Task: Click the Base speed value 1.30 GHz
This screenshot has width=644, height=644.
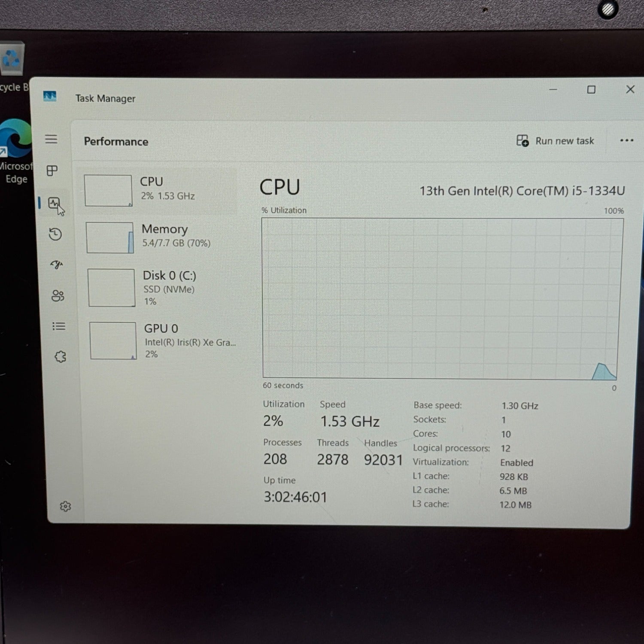Action: click(520, 406)
